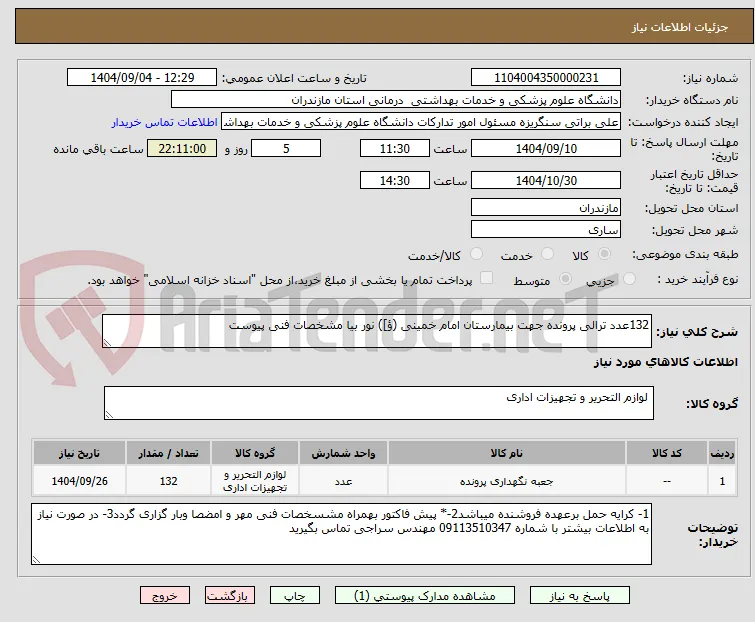Click the تعداد / مقدار column header

pyautogui.click(x=169, y=454)
